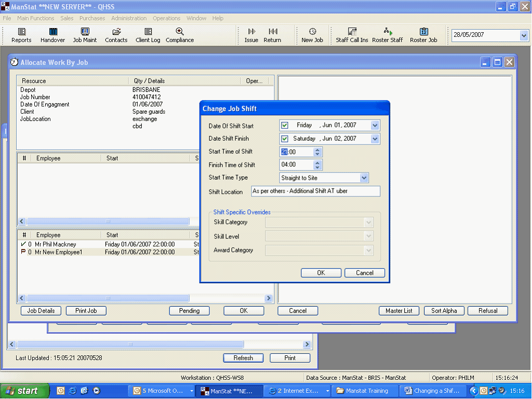532x399 pixels.
Task: Open the Reports toolbar icon
Action: 21,32
